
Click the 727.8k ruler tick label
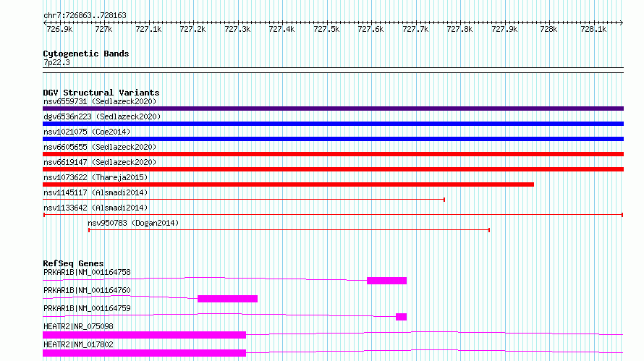(x=459, y=29)
